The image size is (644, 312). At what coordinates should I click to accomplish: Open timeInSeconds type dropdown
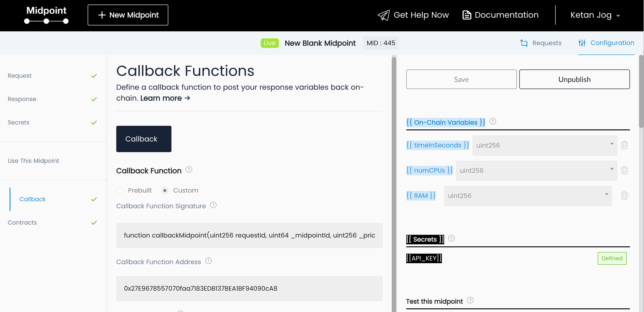click(545, 146)
